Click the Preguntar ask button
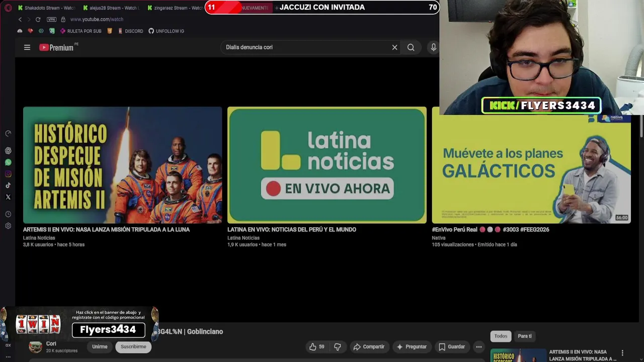Screen dimensions: 644x362 [412, 346]
